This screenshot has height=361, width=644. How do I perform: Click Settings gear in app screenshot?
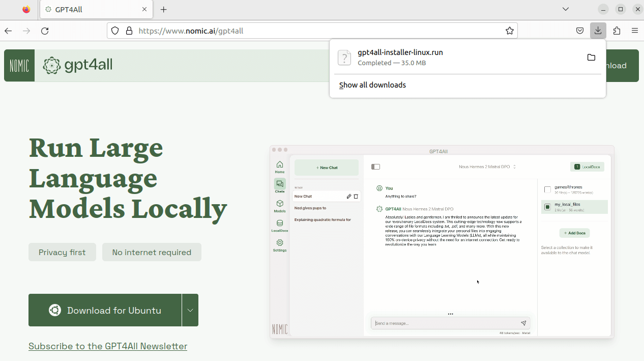[280, 245]
